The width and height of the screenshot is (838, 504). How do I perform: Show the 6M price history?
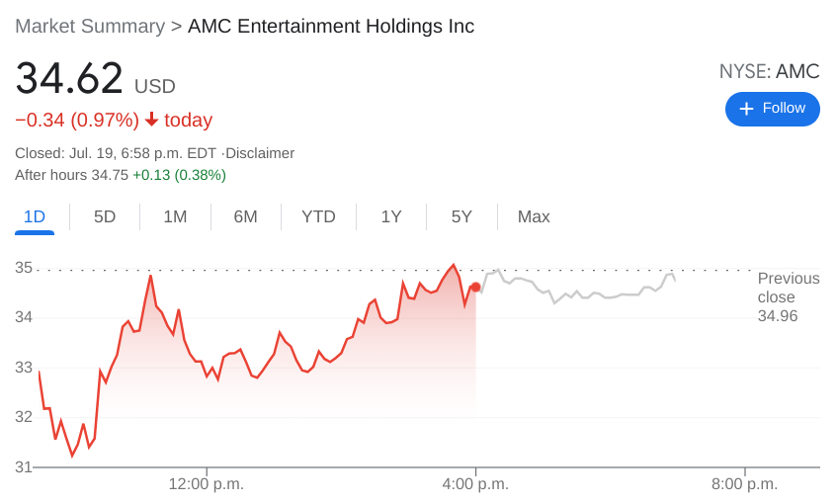pos(245,216)
